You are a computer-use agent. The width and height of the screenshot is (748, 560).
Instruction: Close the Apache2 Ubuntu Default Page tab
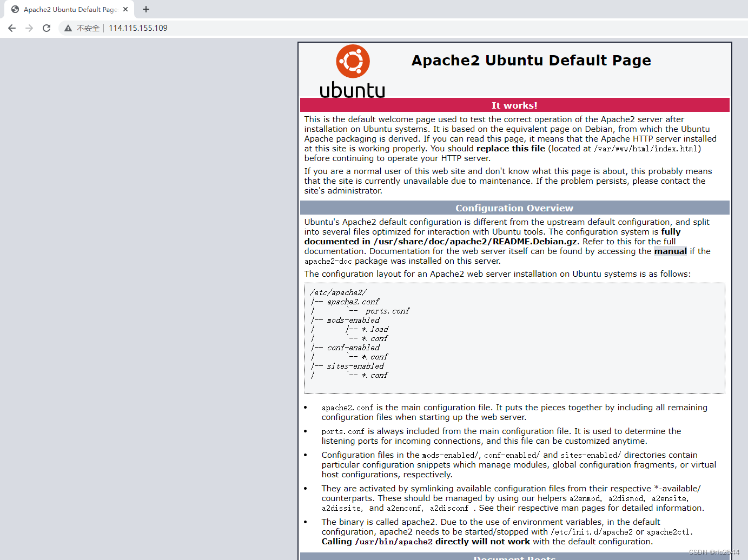[x=125, y=9]
